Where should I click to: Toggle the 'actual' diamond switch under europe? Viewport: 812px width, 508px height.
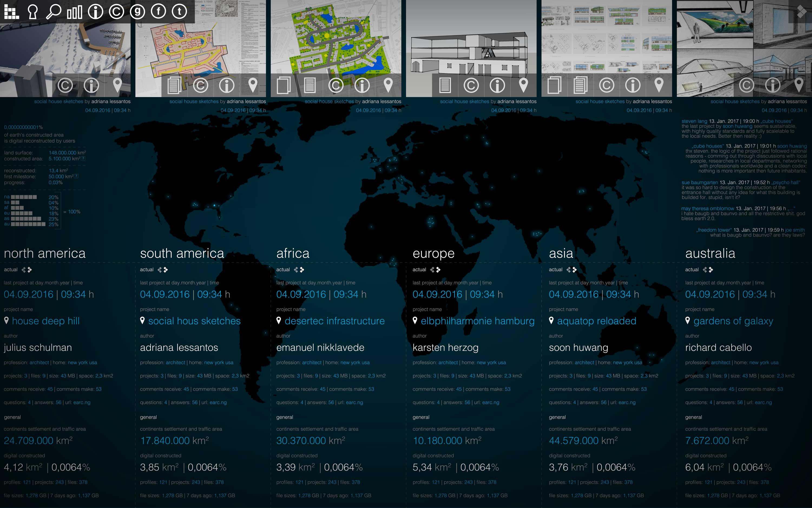coord(435,270)
